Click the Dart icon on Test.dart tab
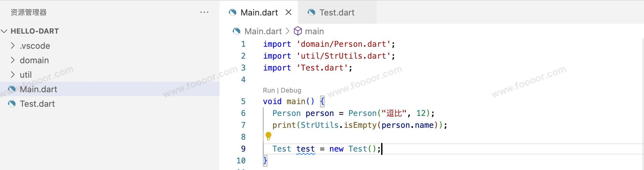The image size is (644, 170). [311, 13]
